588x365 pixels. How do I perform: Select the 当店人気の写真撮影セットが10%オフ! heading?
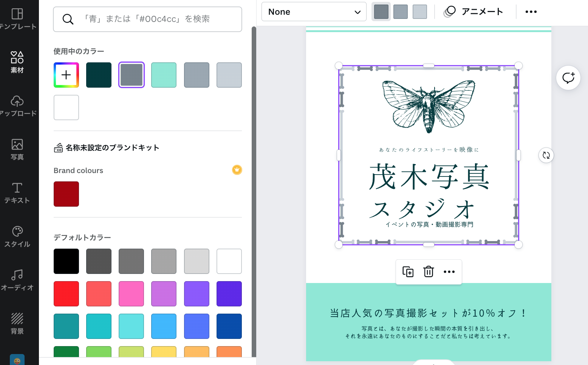[429, 313]
